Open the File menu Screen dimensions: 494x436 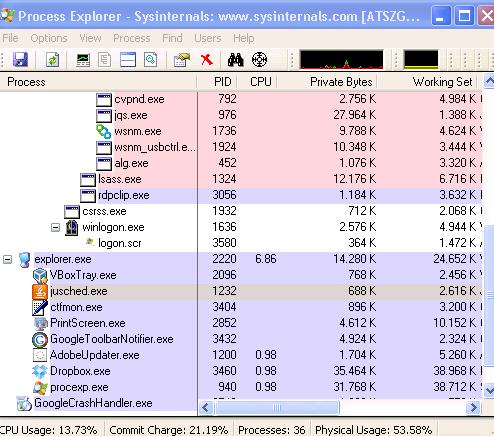point(10,38)
